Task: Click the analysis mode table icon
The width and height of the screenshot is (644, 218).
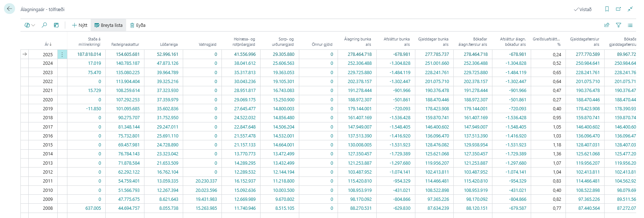Action: (56, 25)
